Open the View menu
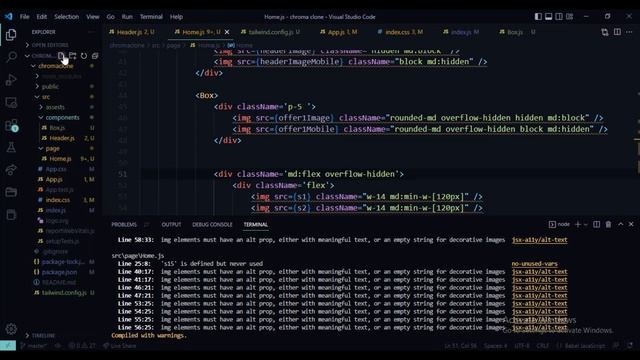Screen dimensions: 640x360 [x=93, y=17]
